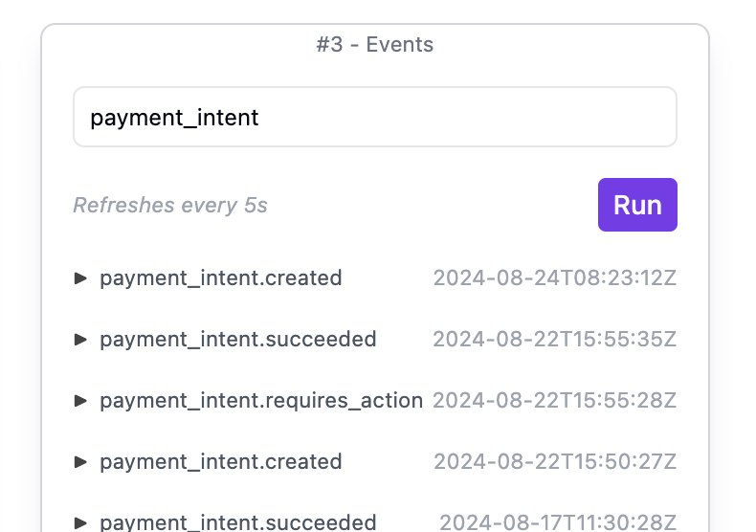Click the disclosure triangle for payment_intent.requires_action

[x=81, y=401]
